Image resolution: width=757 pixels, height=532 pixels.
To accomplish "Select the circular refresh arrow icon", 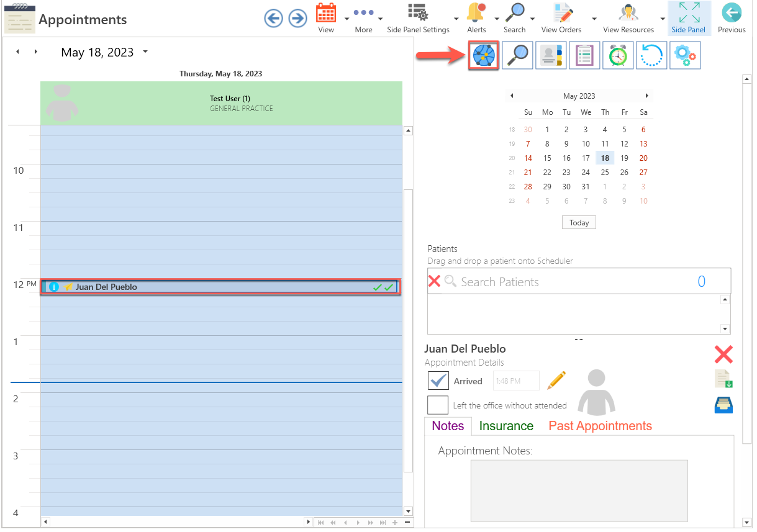I will coord(651,56).
